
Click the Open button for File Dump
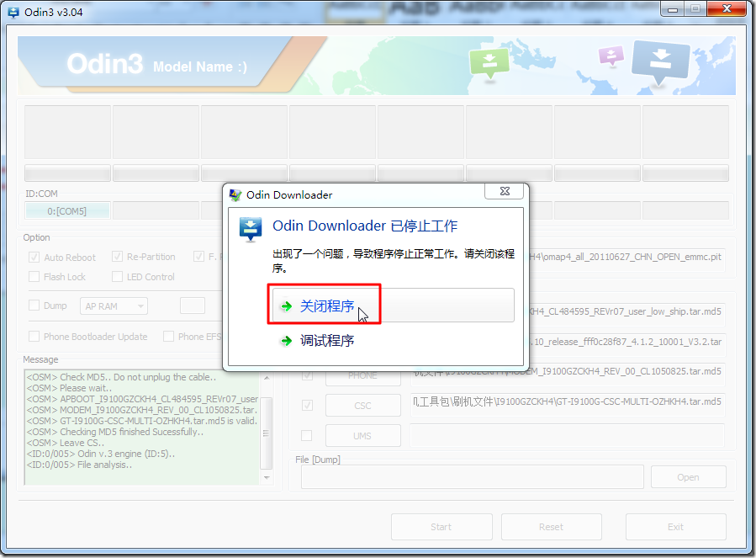[688, 477]
